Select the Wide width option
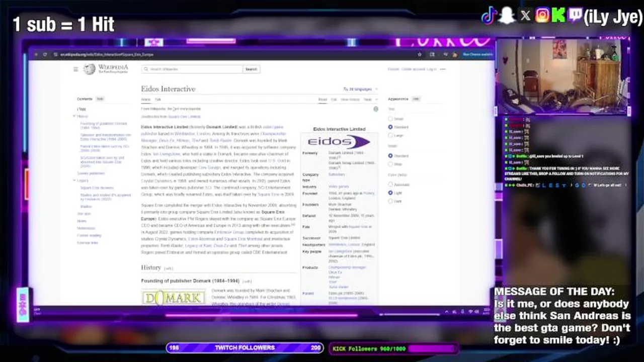Screen dimensions: 644x362 tap(390, 164)
